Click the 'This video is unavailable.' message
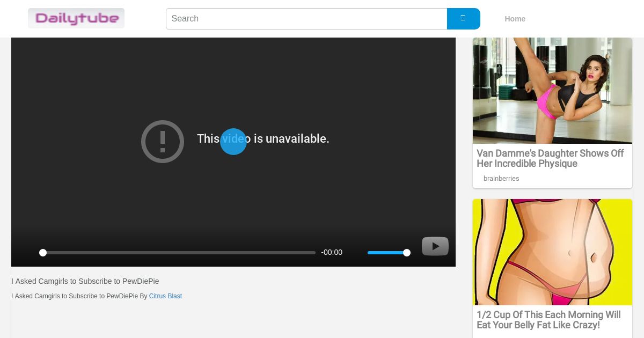 coord(263,139)
